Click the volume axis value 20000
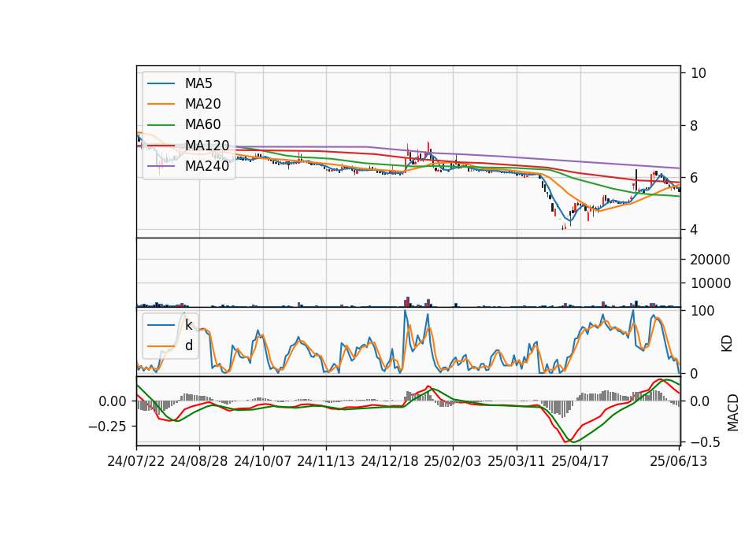 tap(710, 260)
